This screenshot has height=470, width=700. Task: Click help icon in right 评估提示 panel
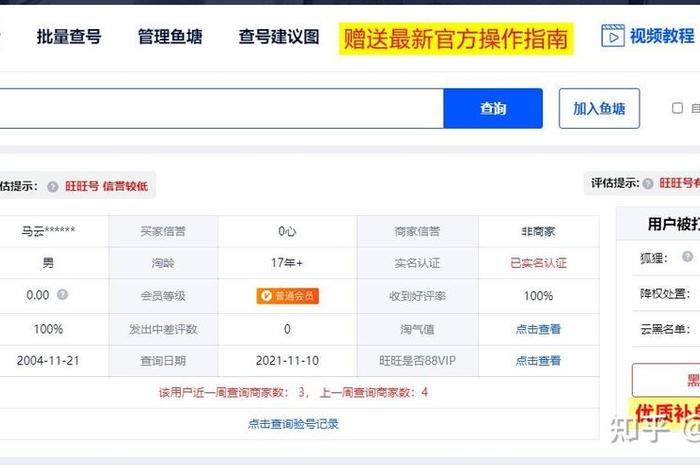(x=648, y=183)
